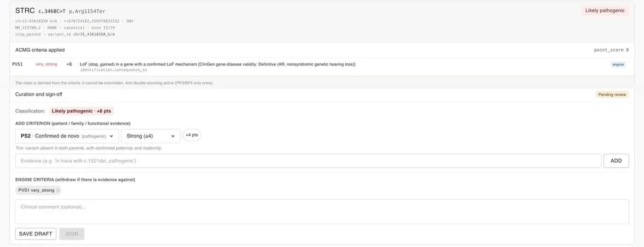This screenshot has height=247, width=644.
Task: Click the anti-double-counting note text
Action: point(114,83)
